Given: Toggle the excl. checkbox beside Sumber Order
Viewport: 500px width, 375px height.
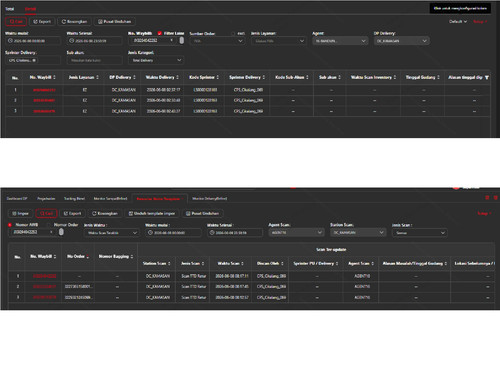Looking at the screenshot, I should [x=233, y=34].
